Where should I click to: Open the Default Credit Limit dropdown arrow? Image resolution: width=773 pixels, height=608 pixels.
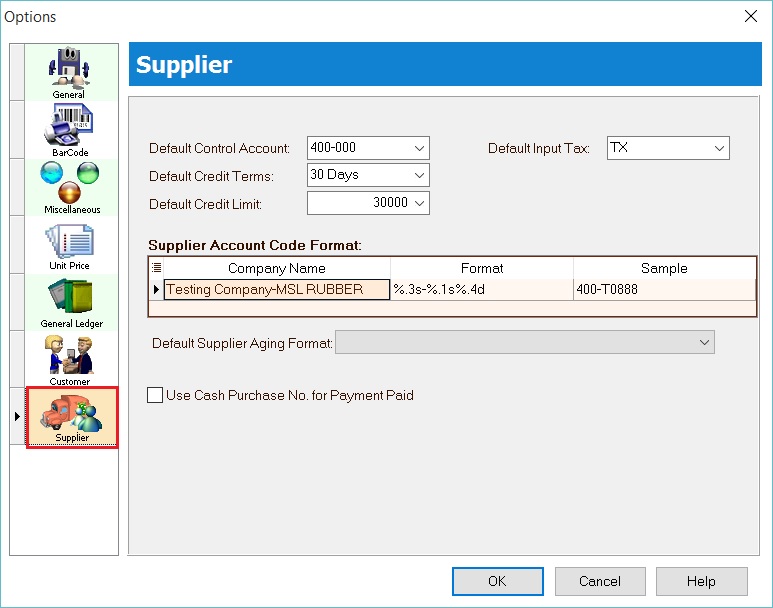(x=419, y=203)
